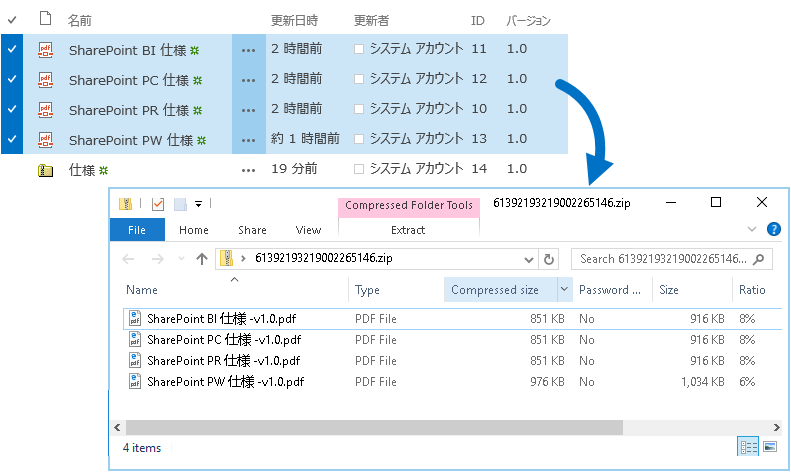
Task: Open the Extract ribbon tab
Action: [408, 230]
